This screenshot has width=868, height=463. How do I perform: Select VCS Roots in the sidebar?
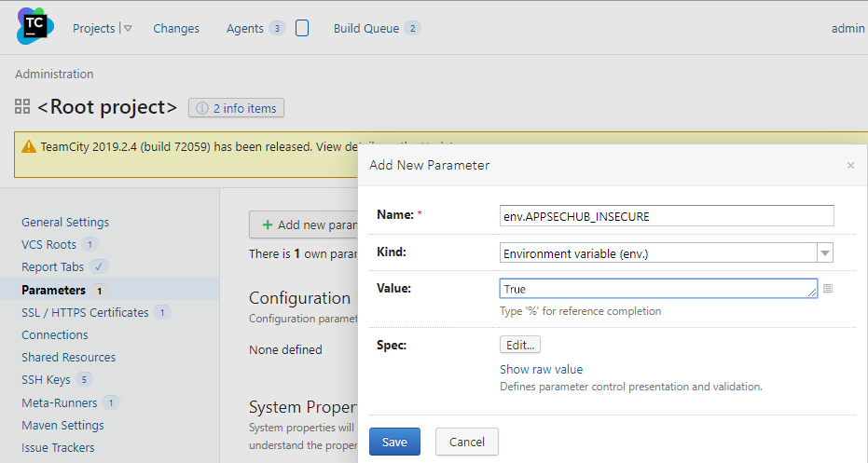click(50, 245)
